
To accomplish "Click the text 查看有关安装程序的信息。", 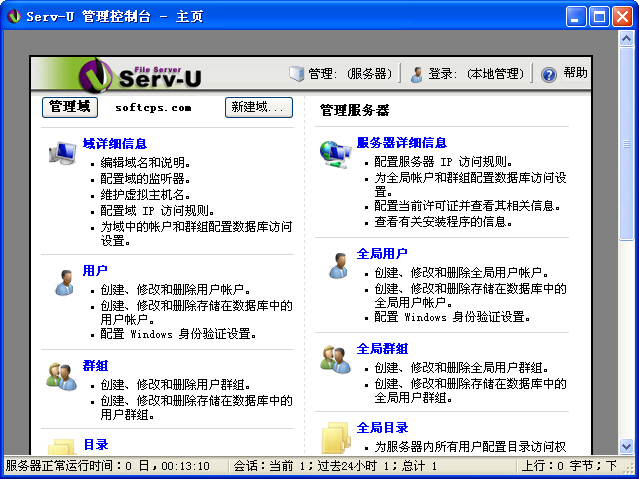I will [x=443, y=222].
